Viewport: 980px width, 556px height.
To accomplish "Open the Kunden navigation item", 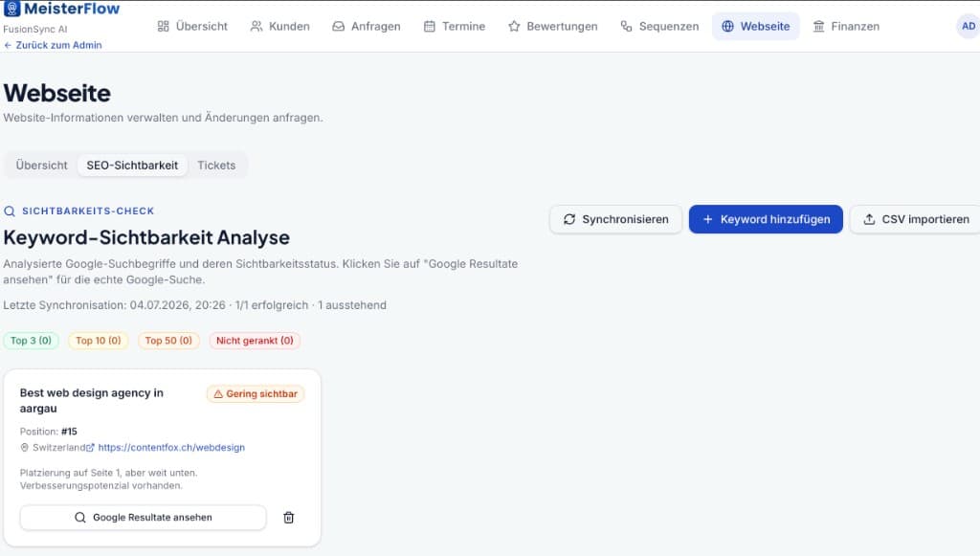I will tap(280, 26).
